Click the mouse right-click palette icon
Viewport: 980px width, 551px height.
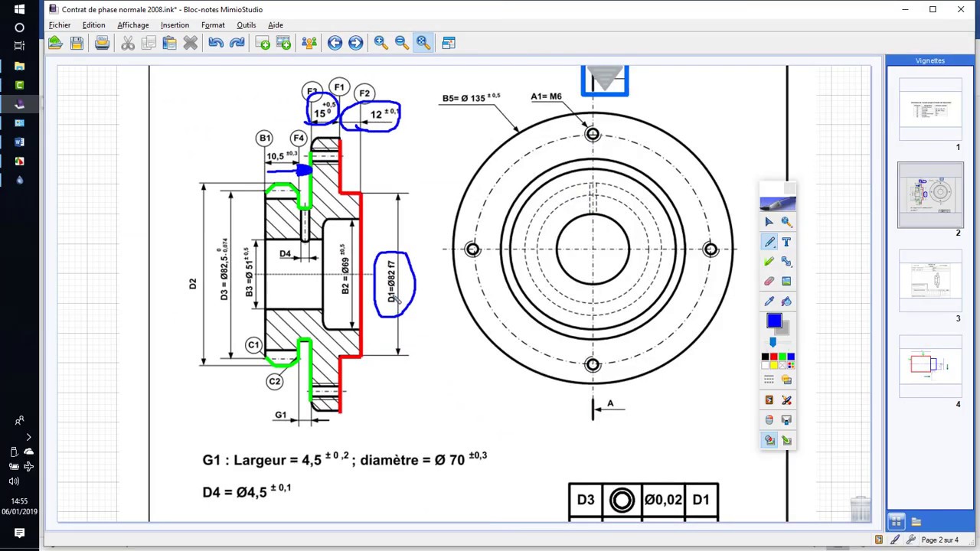(x=769, y=419)
